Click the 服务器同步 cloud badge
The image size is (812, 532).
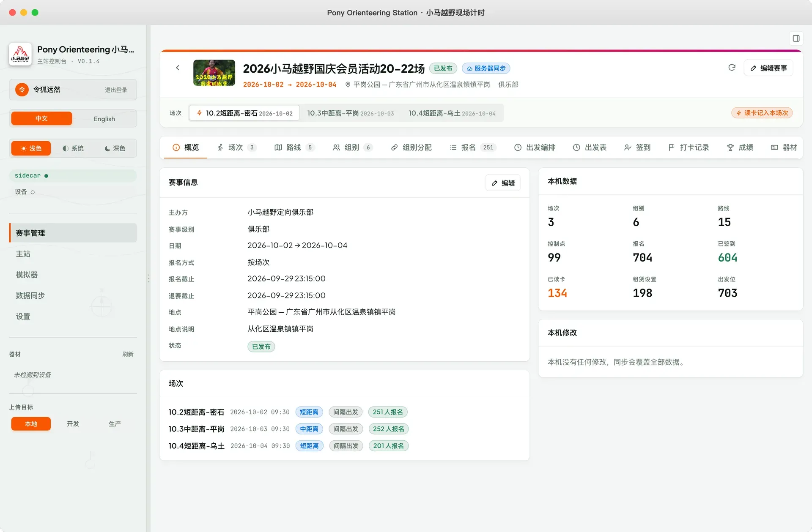[x=486, y=68]
